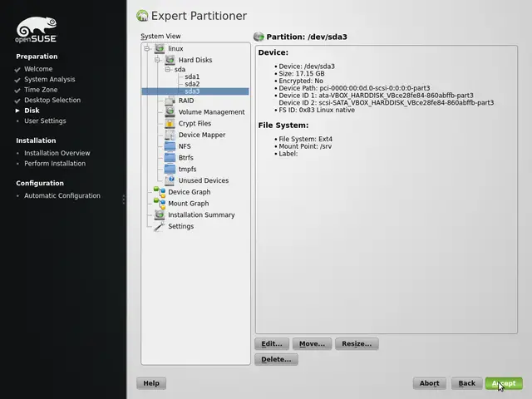Viewport: 532px width, 399px height.
Task: Click the Installation Overview step
Action: tap(57, 153)
